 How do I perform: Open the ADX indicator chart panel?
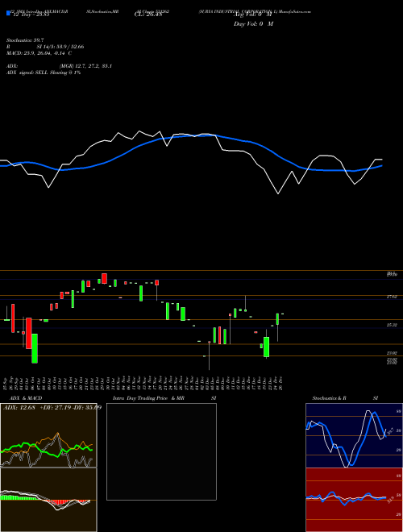[48, 435]
